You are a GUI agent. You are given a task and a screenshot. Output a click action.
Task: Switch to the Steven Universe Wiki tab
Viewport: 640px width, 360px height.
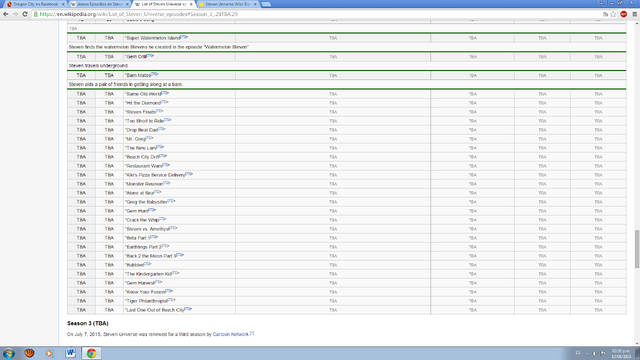coord(228,4)
